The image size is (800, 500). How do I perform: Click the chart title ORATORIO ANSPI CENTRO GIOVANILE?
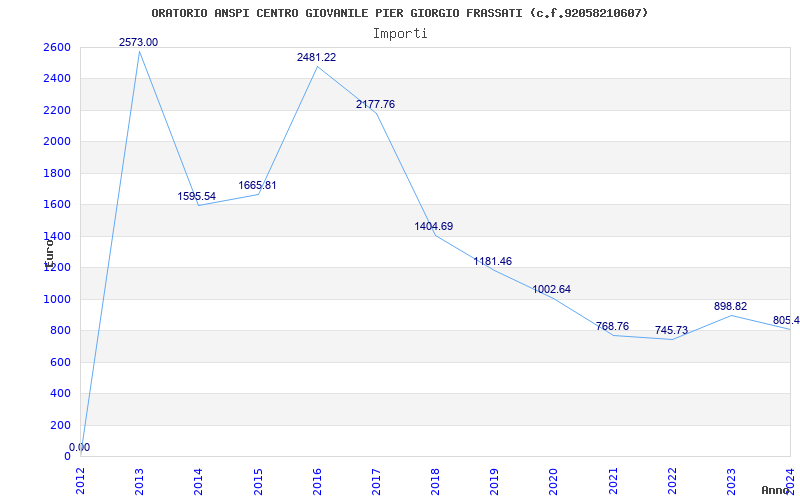coord(399,13)
